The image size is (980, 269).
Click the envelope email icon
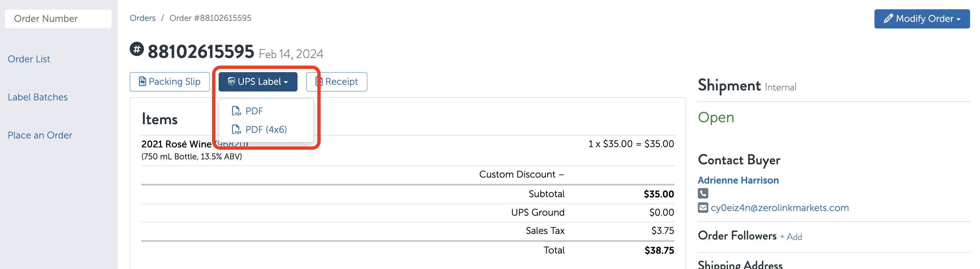click(703, 208)
